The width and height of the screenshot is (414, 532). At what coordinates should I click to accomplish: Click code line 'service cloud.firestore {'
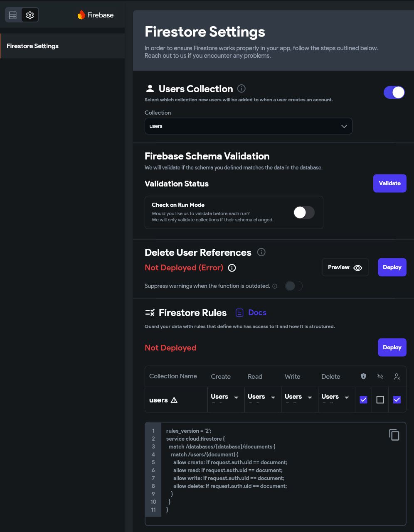click(195, 439)
